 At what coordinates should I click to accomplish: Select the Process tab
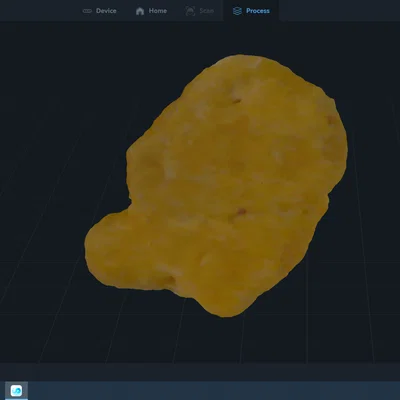(x=251, y=11)
